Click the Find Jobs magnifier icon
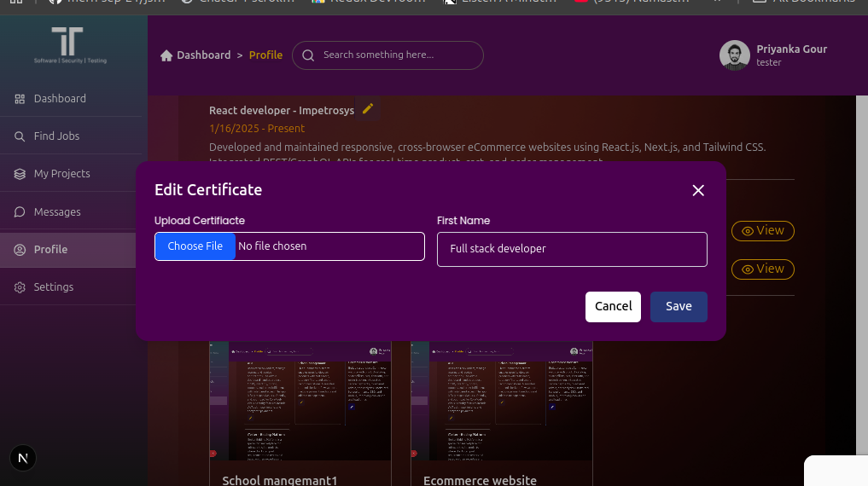This screenshot has width=868, height=486. pyautogui.click(x=20, y=136)
